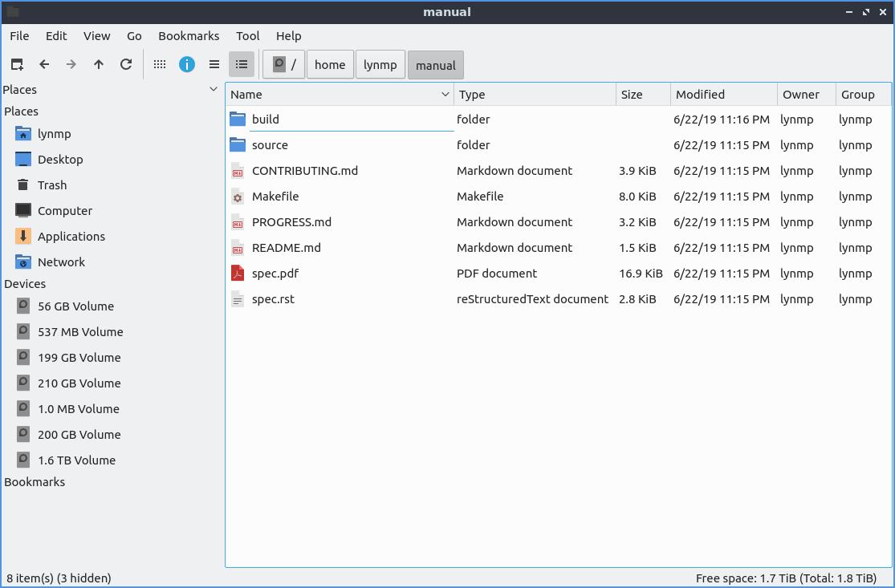The height and width of the screenshot is (588, 895).
Task: Toggle the detailed list view button
Action: tap(242, 65)
